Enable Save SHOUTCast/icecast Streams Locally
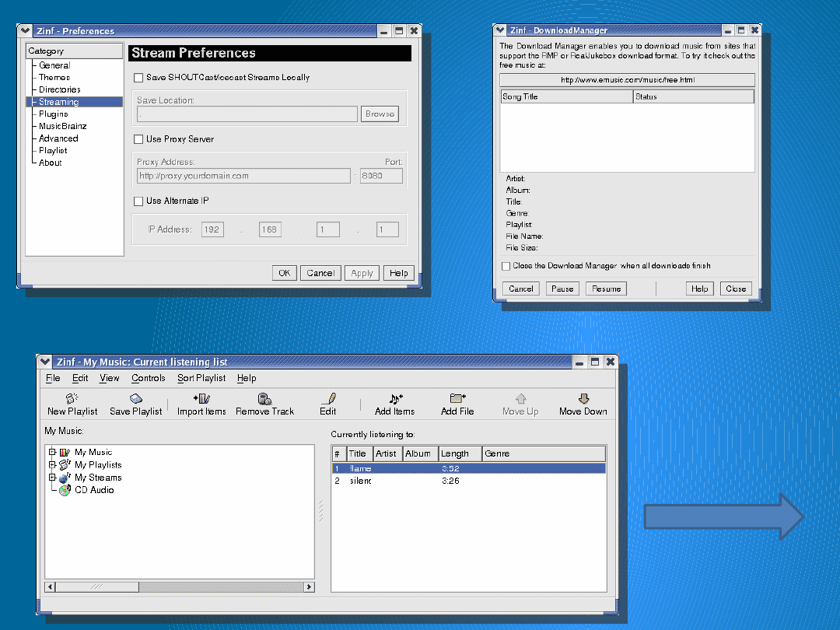The width and height of the screenshot is (840, 630). (x=138, y=78)
